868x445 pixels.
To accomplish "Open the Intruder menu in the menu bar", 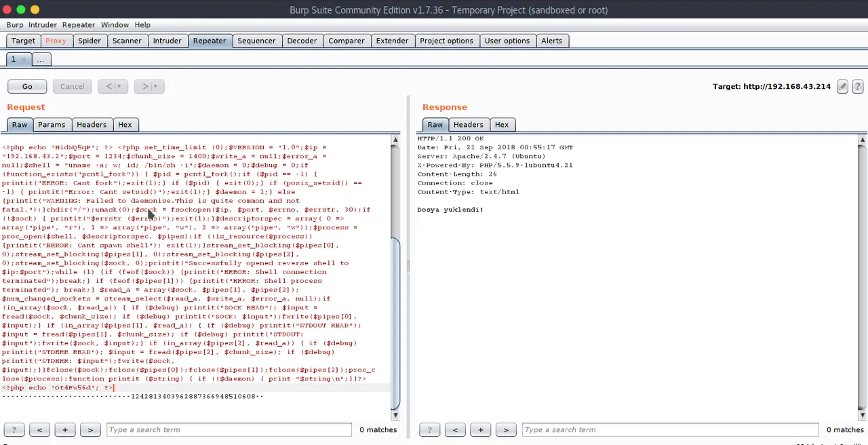I will pyautogui.click(x=43, y=25).
